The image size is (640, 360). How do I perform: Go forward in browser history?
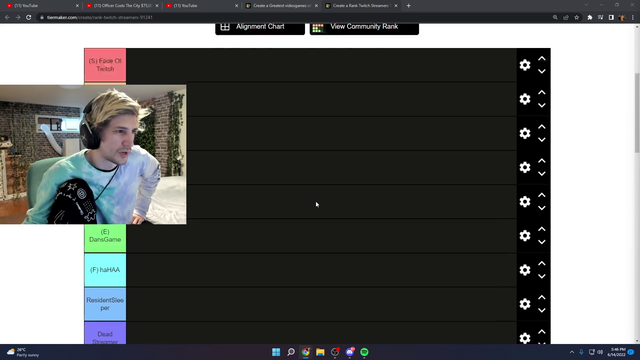coord(18,18)
